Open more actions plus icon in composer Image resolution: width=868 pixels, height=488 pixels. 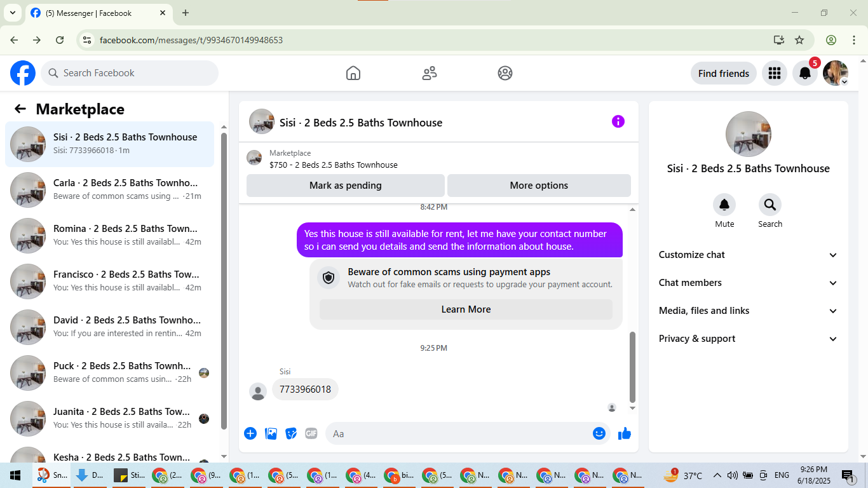[250, 433]
